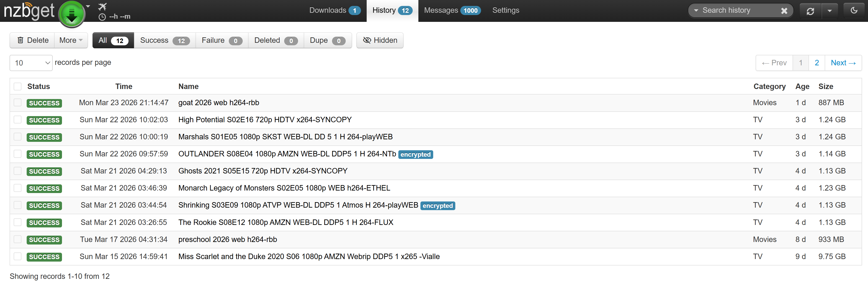868x303 pixels.
Task: Expand refresh interval dropdown arrow
Action: coord(829,11)
